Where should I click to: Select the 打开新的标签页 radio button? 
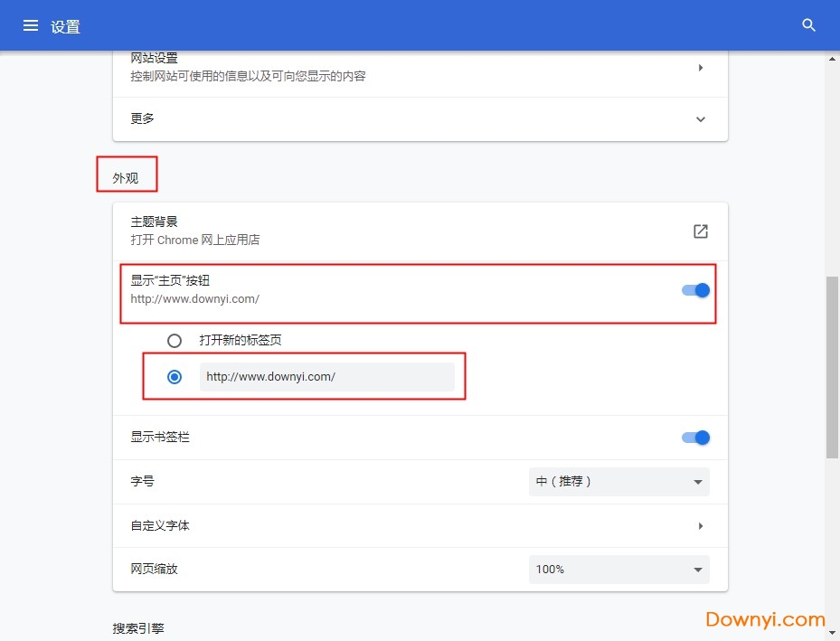pyautogui.click(x=175, y=341)
